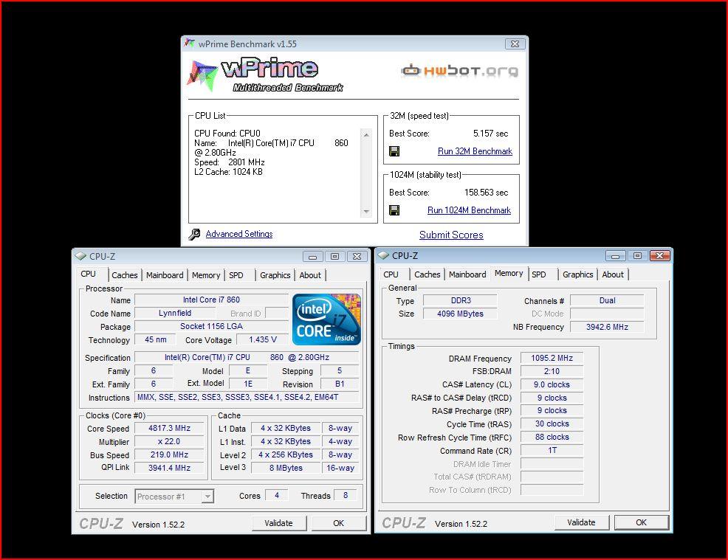Click CPU List scrollbar down arrow
Viewport: 728px width, 560px height.
tap(366, 212)
